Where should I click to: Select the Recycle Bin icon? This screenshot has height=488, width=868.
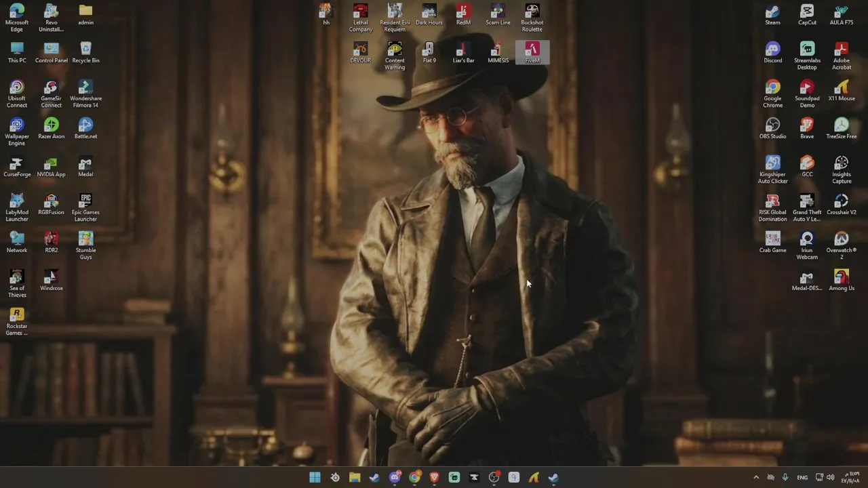(85, 52)
